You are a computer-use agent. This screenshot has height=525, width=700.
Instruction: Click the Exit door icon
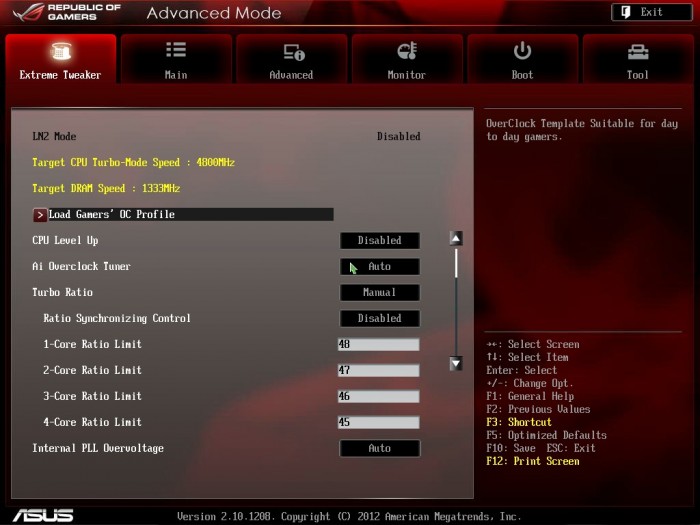click(x=626, y=12)
